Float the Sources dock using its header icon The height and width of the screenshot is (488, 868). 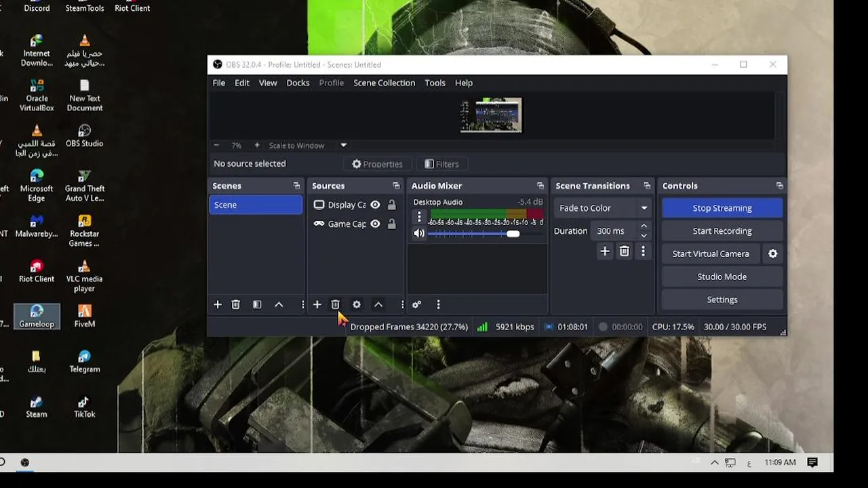pyautogui.click(x=396, y=186)
